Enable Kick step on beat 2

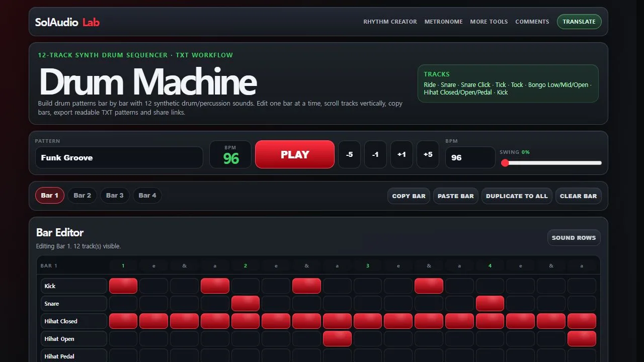pyautogui.click(x=246, y=286)
